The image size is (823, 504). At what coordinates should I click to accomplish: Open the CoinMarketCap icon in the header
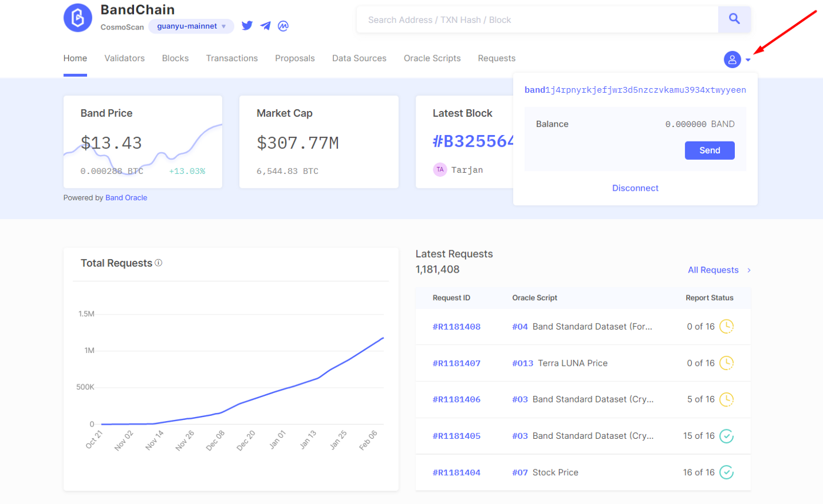coord(284,26)
